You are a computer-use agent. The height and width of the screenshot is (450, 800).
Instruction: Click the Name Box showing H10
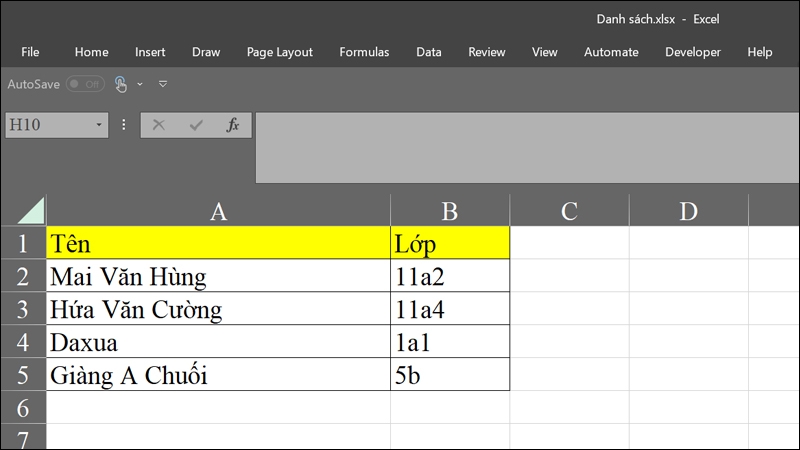point(48,125)
